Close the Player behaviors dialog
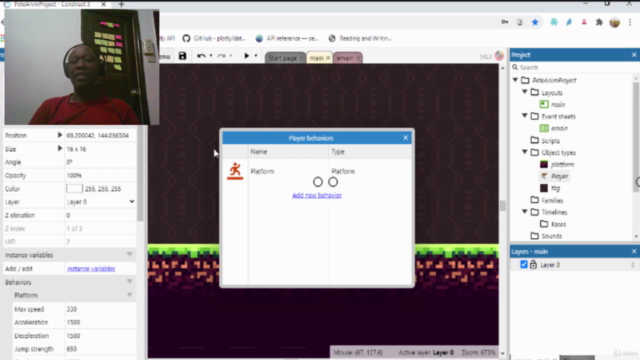This screenshot has height=360, width=640. [x=405, y=138]
